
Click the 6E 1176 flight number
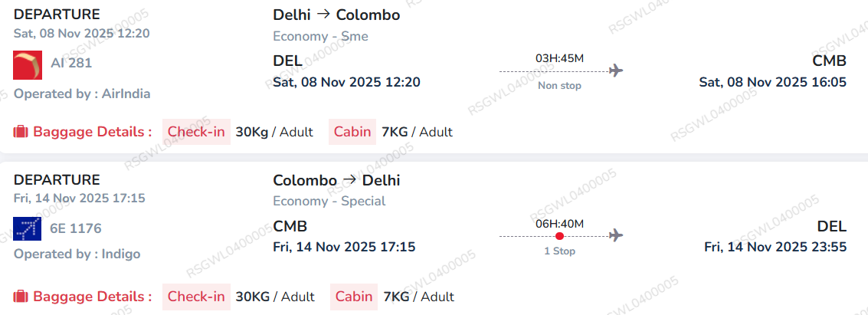tap(76, 228)
